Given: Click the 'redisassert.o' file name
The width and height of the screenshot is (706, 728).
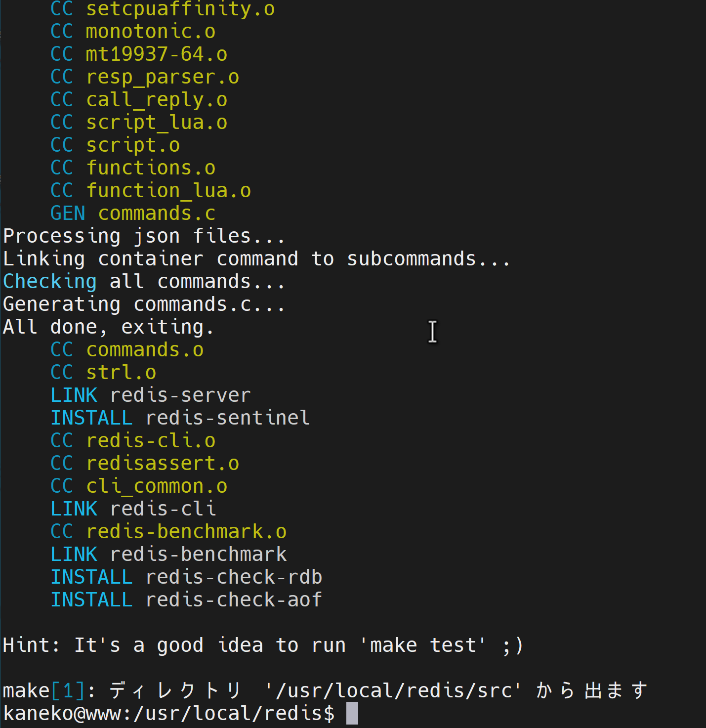Looking at the screenshot, I should [163, 463].
